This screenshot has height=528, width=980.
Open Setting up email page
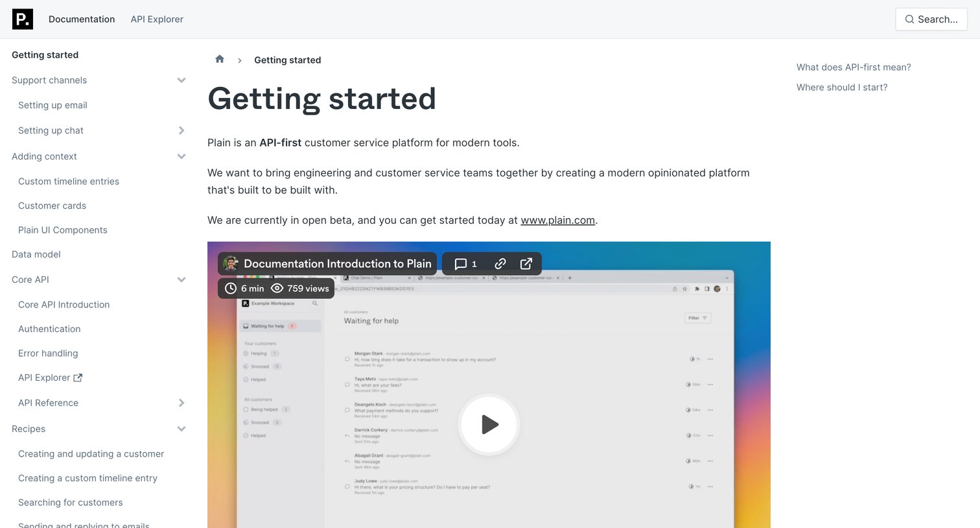[52, 105]
